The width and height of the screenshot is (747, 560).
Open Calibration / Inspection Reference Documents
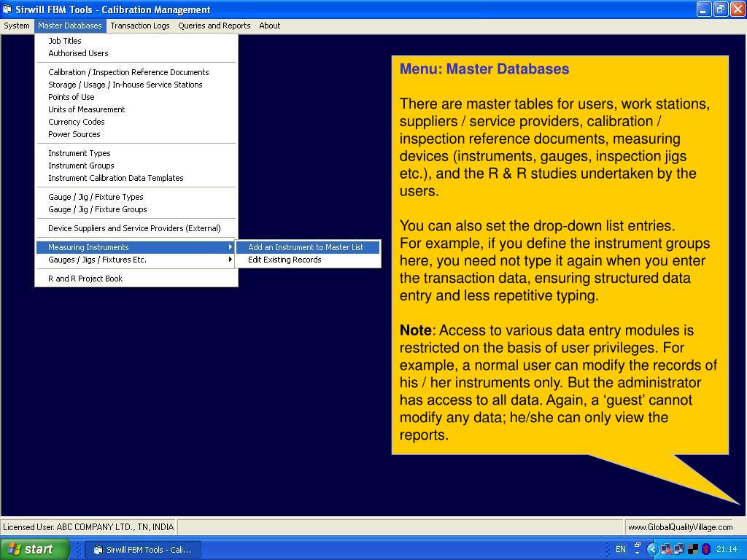136,72
